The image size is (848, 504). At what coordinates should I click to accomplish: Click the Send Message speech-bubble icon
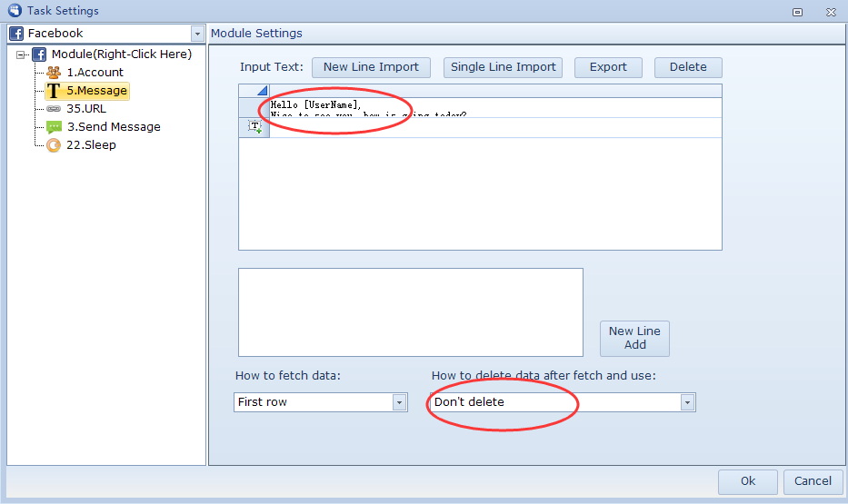(54, 127)
